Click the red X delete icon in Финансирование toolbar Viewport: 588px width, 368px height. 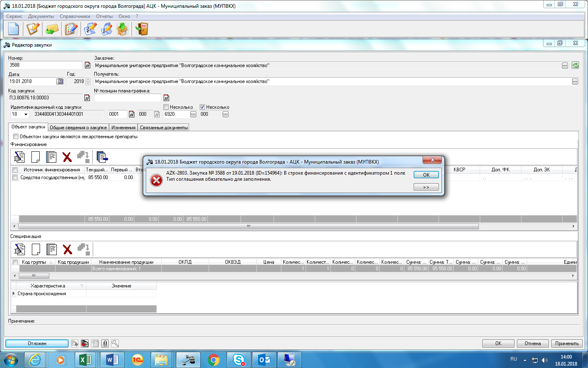[x=67, y=157]
